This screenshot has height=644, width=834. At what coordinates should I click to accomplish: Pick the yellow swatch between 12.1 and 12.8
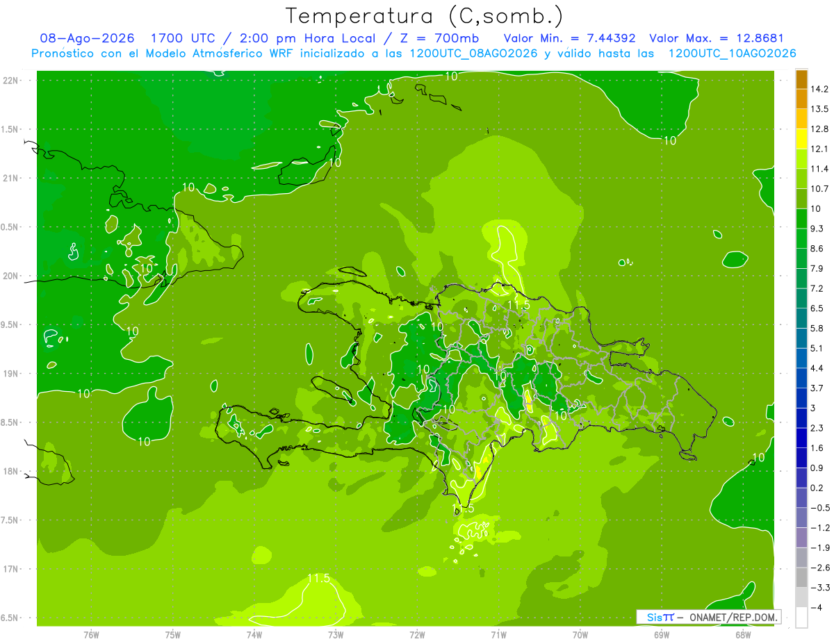[801, 139]
